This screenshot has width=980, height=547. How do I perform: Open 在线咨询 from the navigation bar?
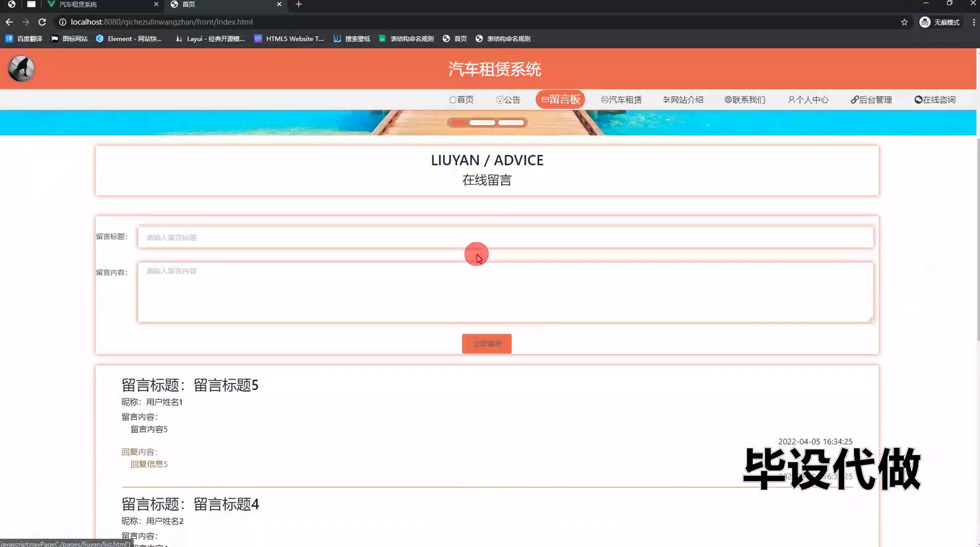point(935,100)
